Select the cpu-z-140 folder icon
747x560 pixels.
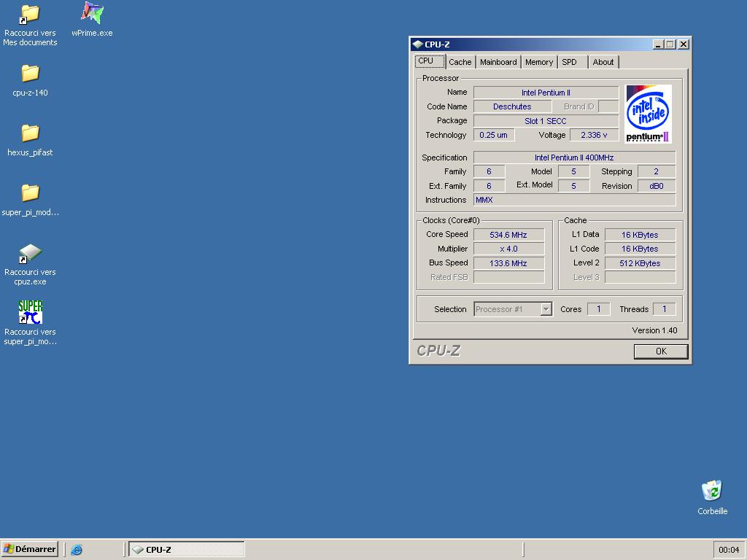click(30, 74)
